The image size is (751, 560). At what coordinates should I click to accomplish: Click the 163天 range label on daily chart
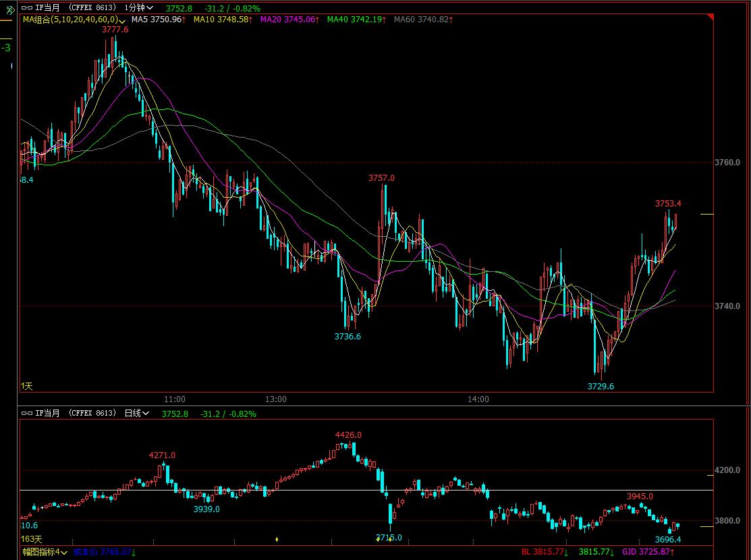coord(31,539)
